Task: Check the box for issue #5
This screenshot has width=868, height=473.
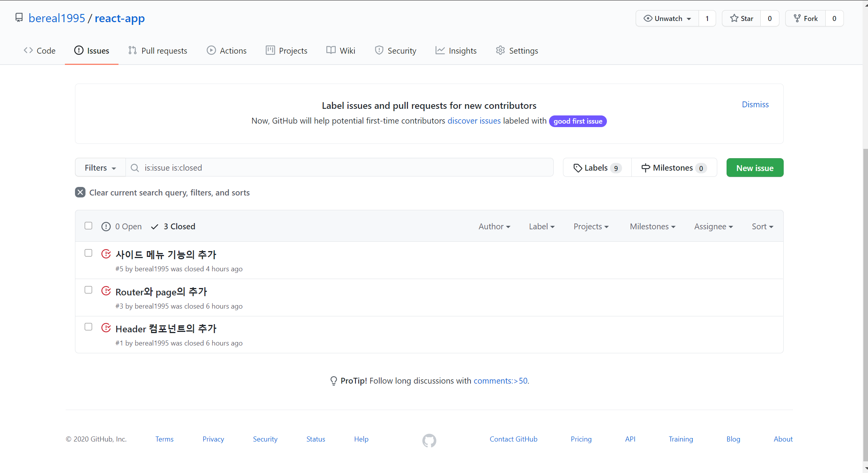Action: click(x=89, y=253)
